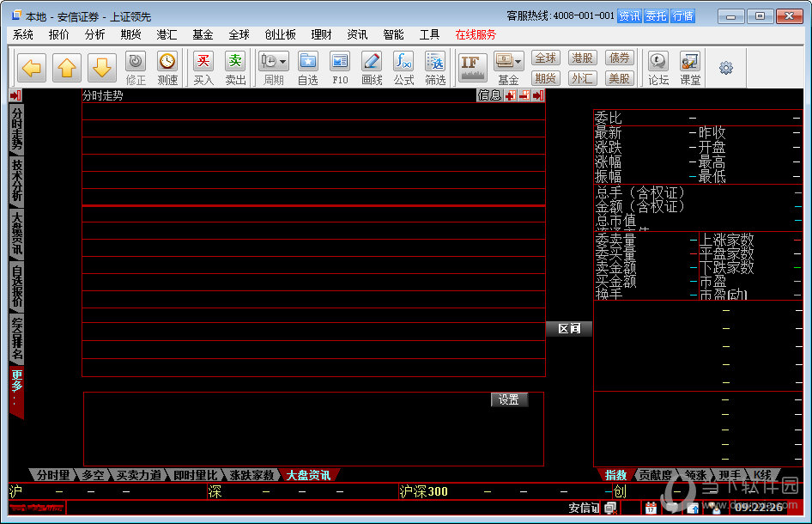Image resolution: width=812 pixels, height=524 pixels.
Task: Open the red 在线服务 menu
Action: (476, 34)
